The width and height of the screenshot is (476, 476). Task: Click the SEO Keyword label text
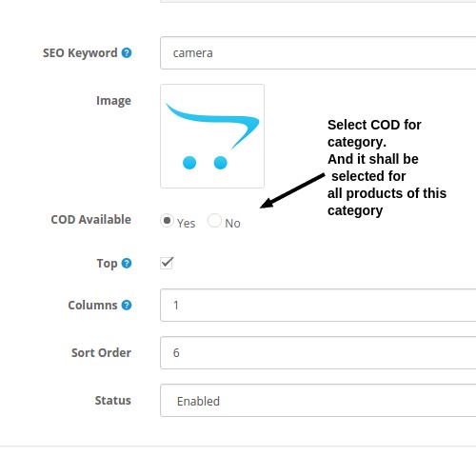coord(80,53)
